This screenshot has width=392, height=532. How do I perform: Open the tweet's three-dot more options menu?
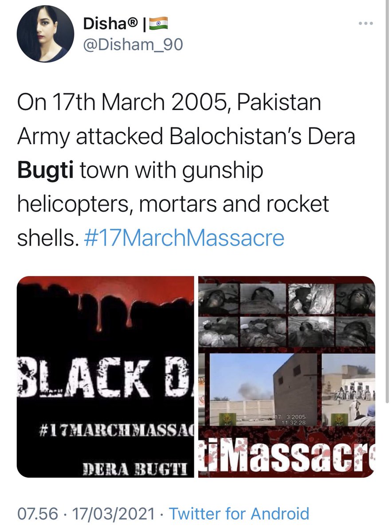tap(366, 23)
